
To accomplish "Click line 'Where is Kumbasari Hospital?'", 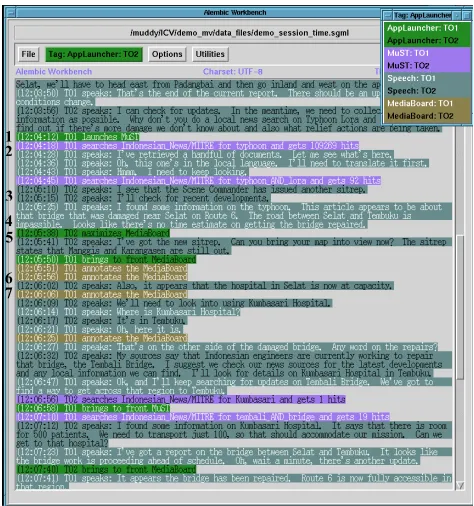I will click(x=128, y=312).
